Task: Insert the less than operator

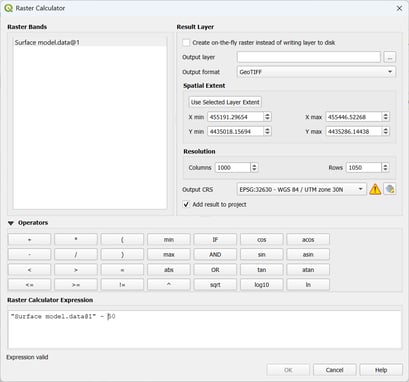Action: tap(29, 270)
